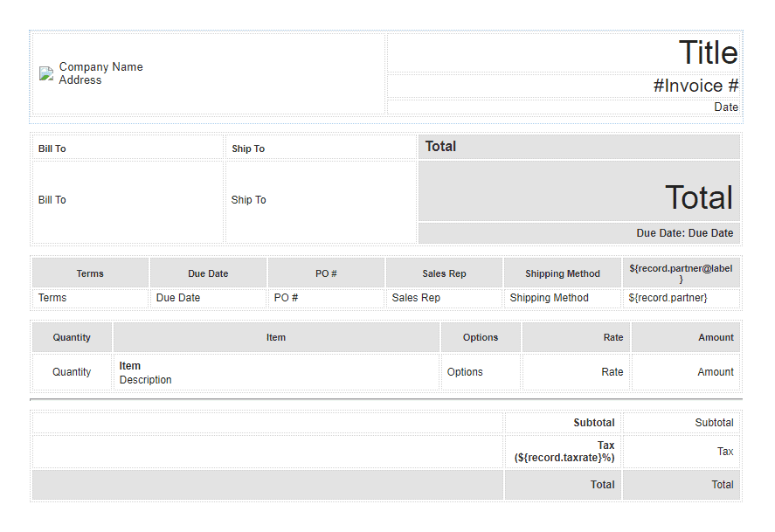775x532 pixels.
Task: Select the Options value cell
Action: pos(481,372)
